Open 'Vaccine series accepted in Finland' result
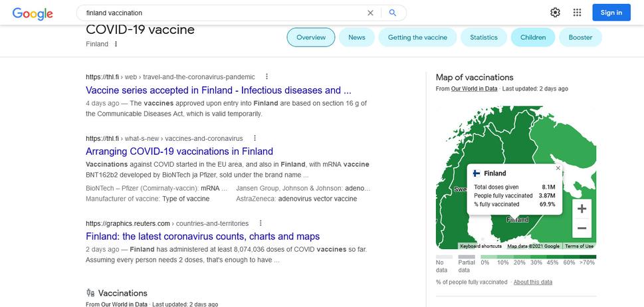 219,90
